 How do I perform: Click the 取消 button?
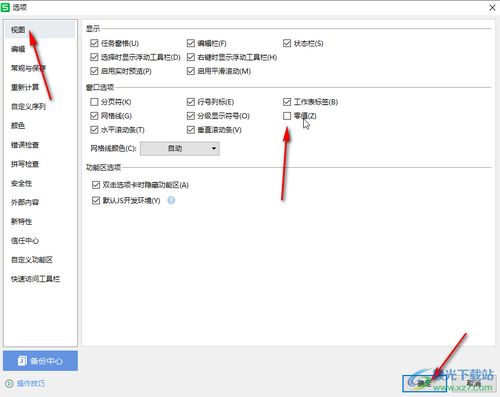[x=473, y=383]
